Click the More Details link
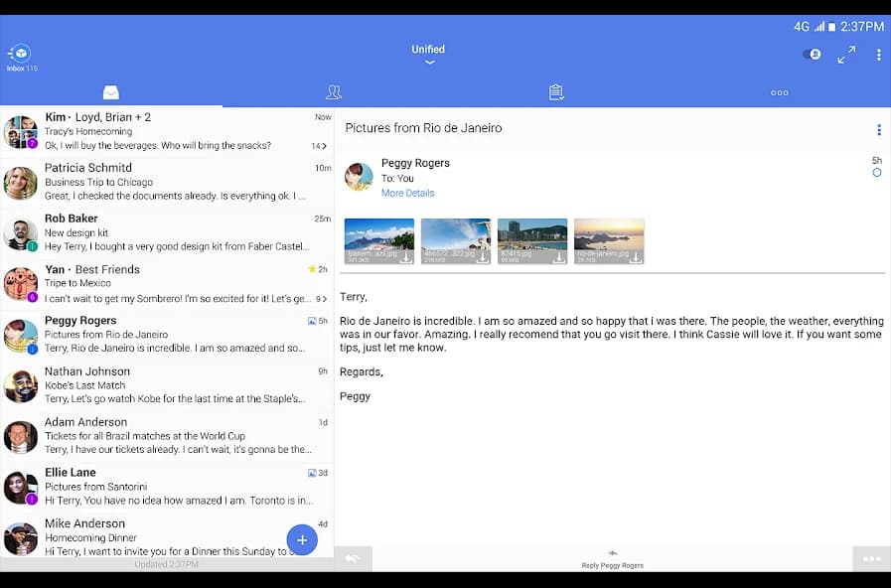Screen dimensions: 891x588 [x=407, y=193]
